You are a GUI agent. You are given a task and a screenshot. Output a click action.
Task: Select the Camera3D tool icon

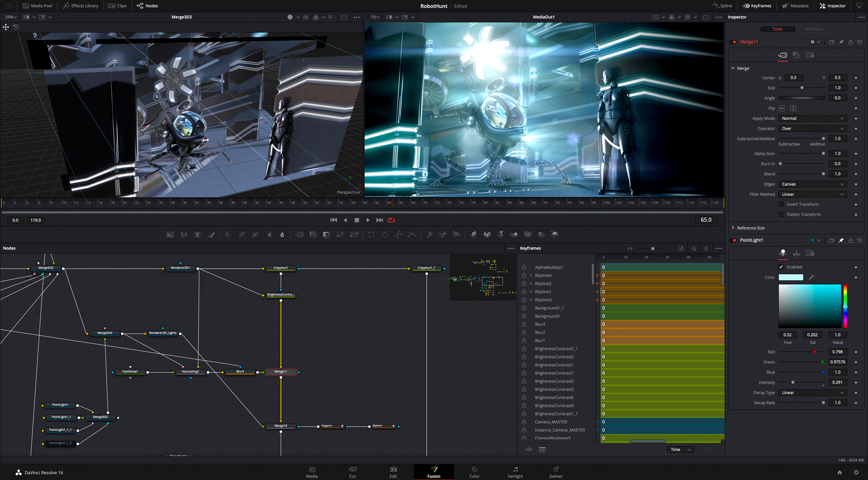528,234
